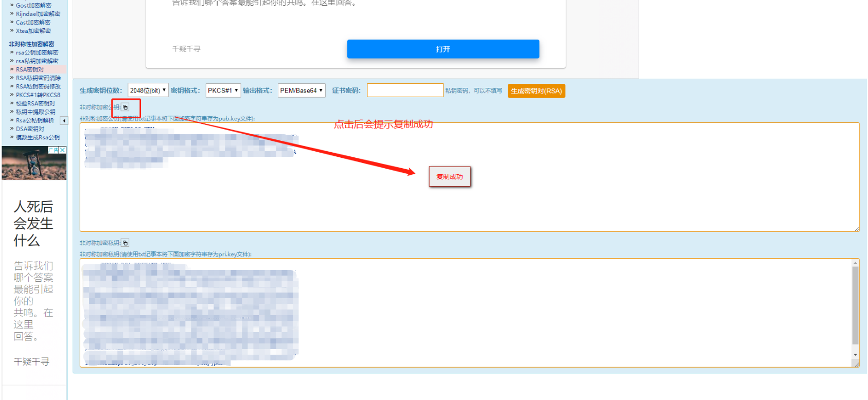Open 校验RSA密钥对 in the sidebar
This screenshot has width=868, height=400.
36,103
